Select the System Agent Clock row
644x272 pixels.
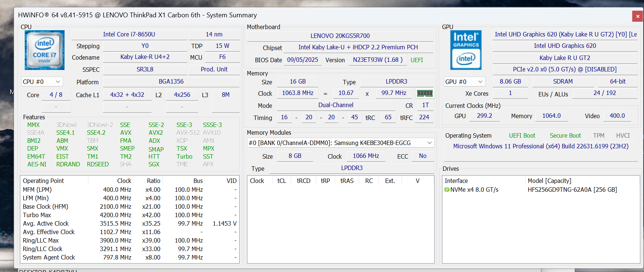click(130, 257)
